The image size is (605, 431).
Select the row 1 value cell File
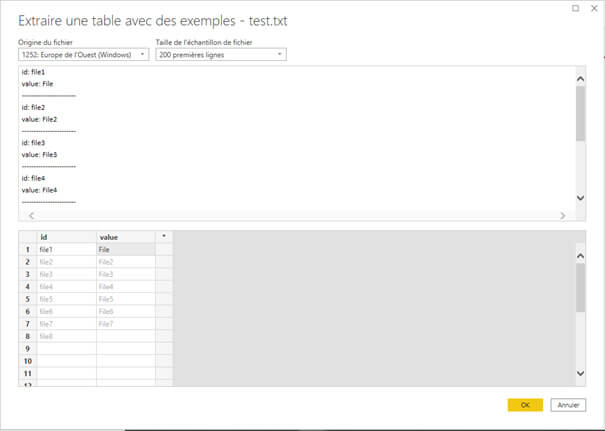pos(126,249)
